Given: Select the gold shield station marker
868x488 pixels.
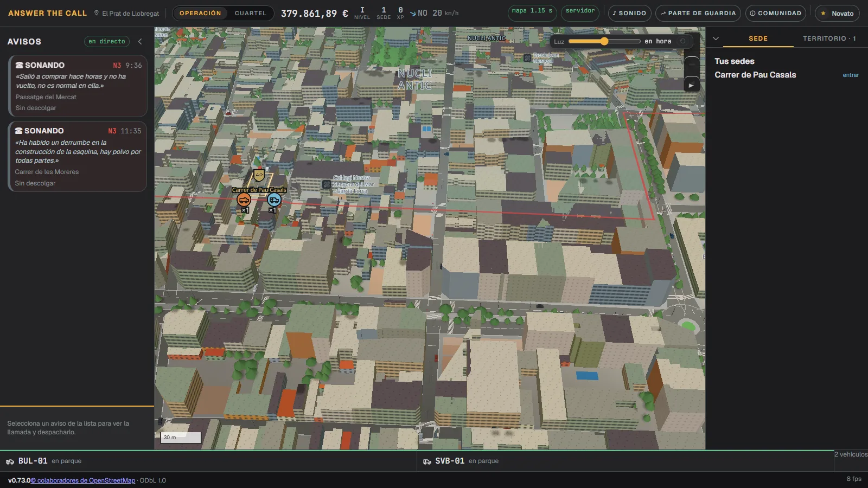Looking at the screenshot, I should point(259,176).
